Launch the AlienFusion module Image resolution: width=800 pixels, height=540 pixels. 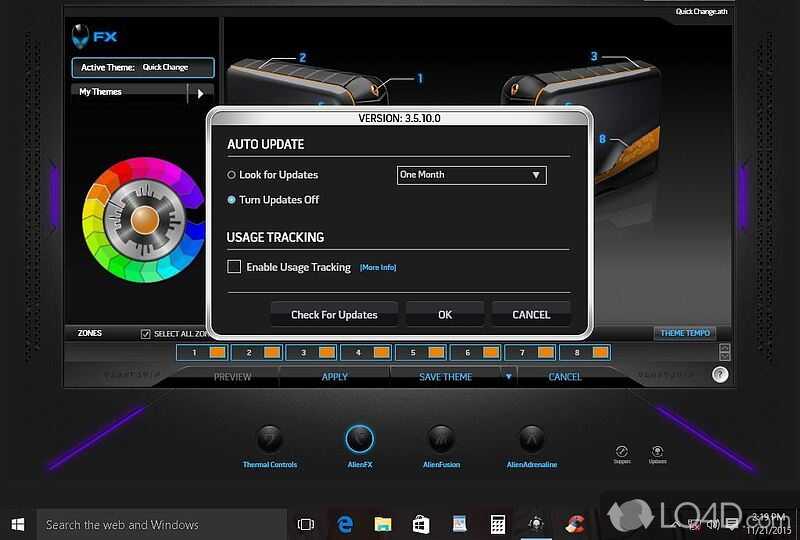tap(441, 440)
